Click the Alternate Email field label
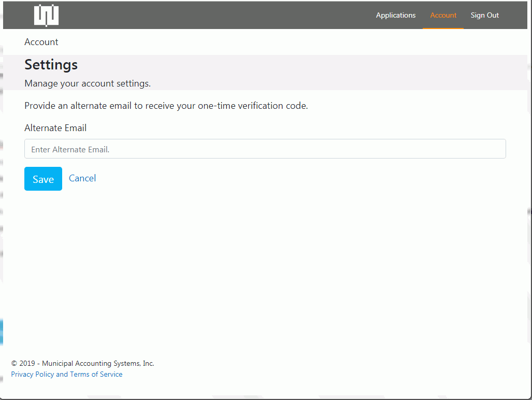The height and width of the screenshot is (400, 532). [x=55, y=128]
